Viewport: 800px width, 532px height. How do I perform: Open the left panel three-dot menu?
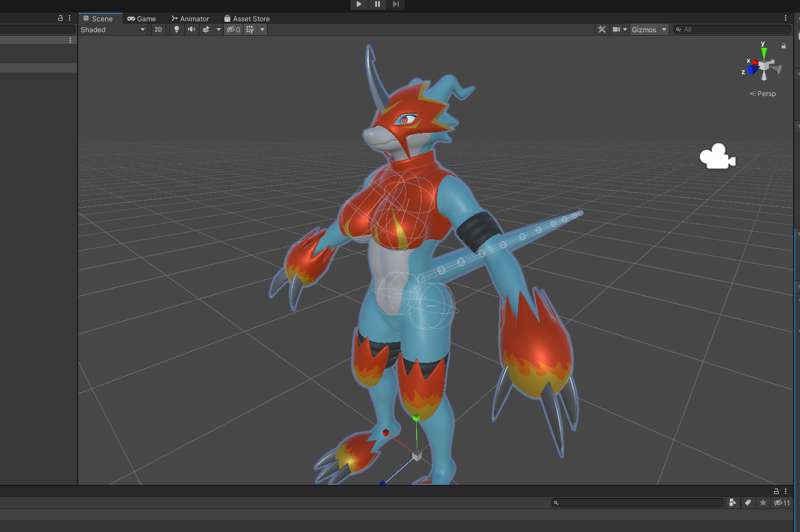(69, 18)
